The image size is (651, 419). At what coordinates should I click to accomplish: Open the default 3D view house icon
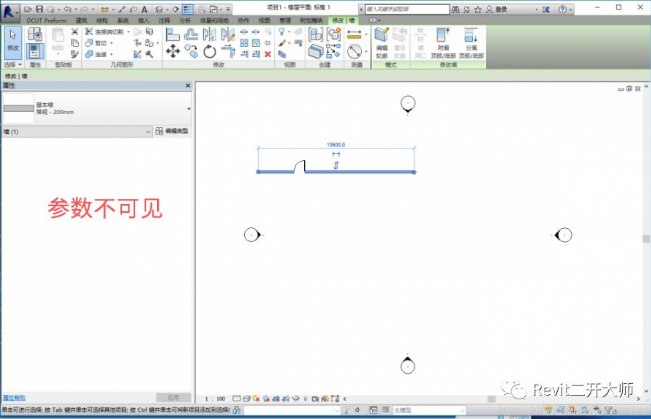pyautogui.click(x=159, y=9)
